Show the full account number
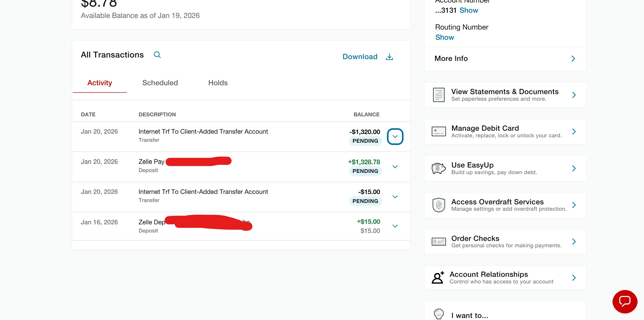The width and height of the screenshot is (644, 320). (468, 10)
